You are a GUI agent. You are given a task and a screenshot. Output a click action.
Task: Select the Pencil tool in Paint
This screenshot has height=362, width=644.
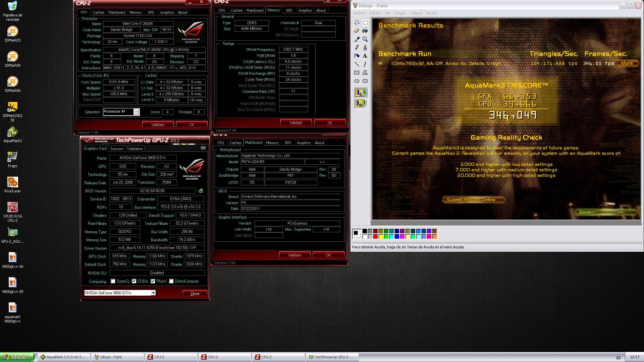tap(357, 48)
